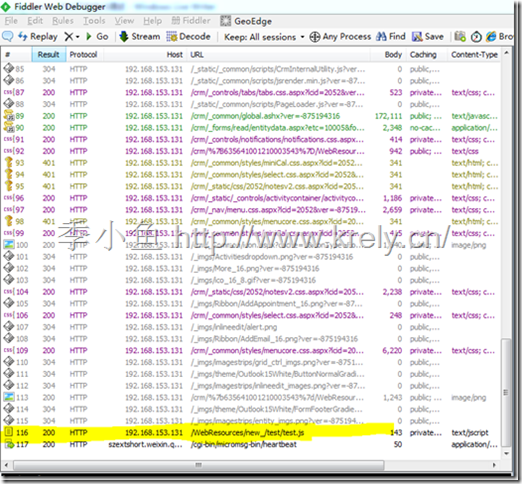Click the image icon of session 113
The width and height of the screenshot is (522, 484).
click(x=8, y=397)
